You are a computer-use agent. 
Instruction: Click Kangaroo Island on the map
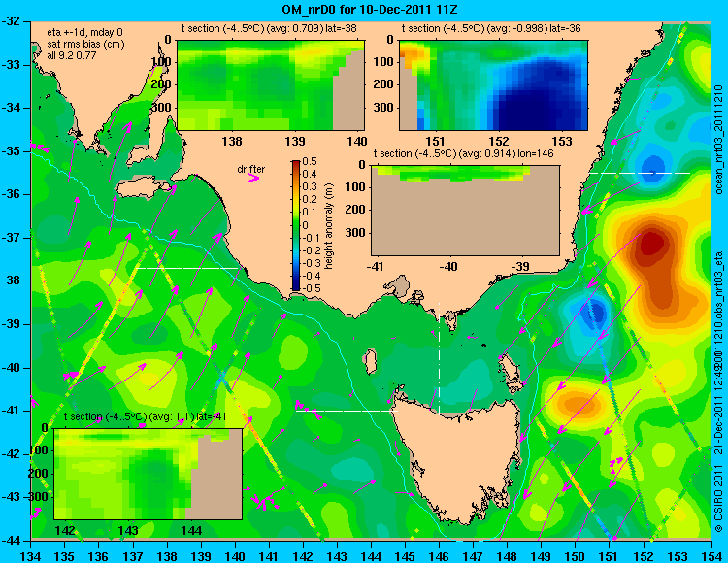click(x=140, y=188)
